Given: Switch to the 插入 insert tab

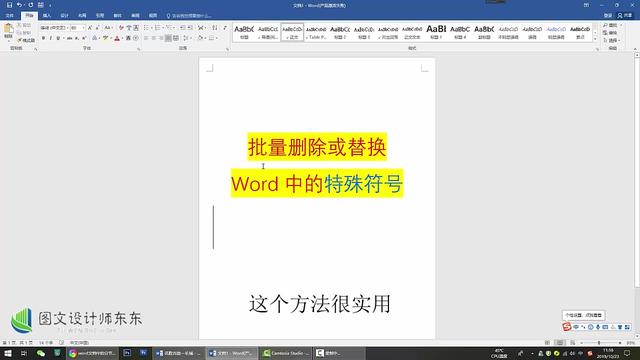Looking at the screenshot, I should pyautogui.click(x=47, y=16).
